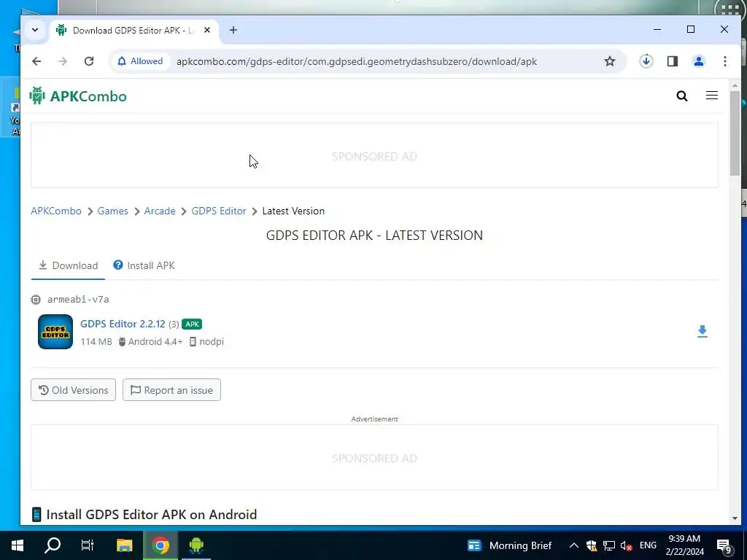Click the muted volume tray icon
This screenshot has height=560, width=747.
click(x=627, y=545)
